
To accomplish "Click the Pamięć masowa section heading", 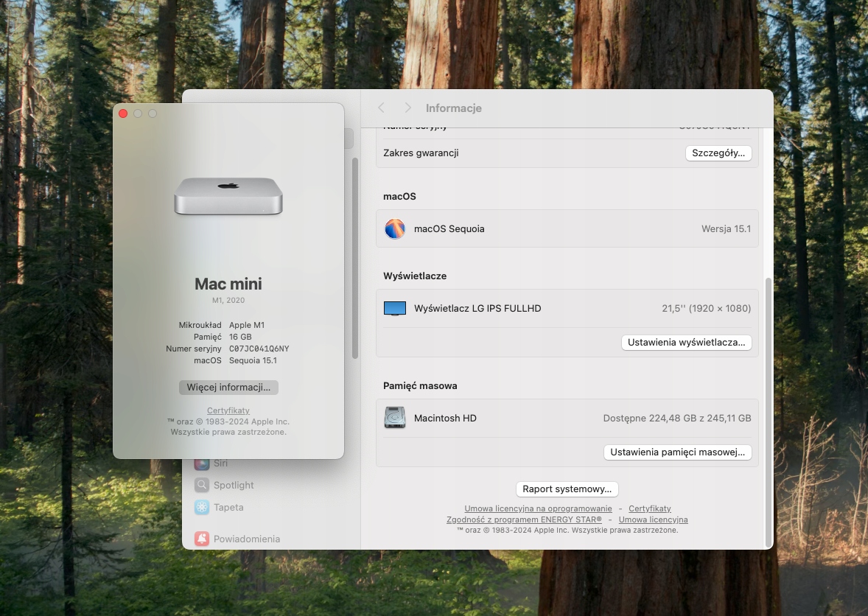I will (x=420, y=386).
